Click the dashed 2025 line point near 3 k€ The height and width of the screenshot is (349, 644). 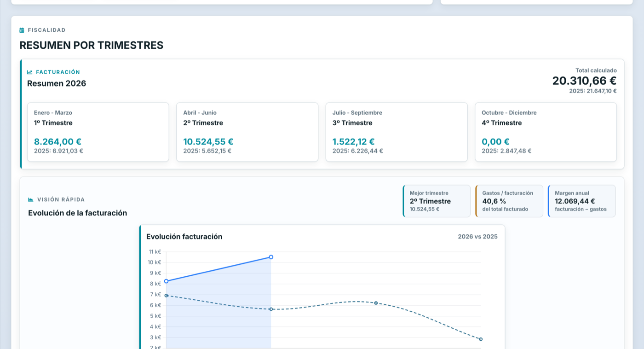481,339
